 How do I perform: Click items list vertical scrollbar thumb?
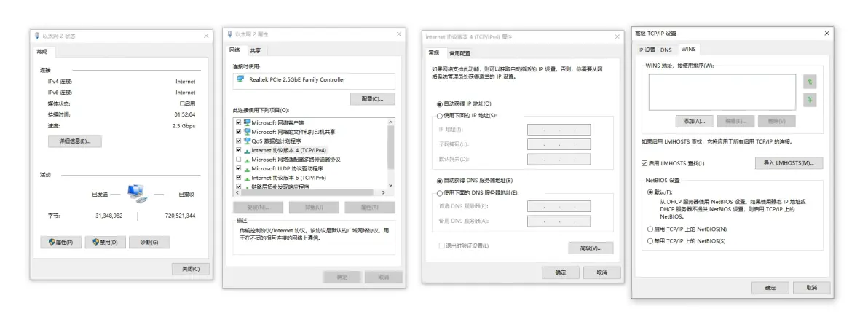click(391, 147)
